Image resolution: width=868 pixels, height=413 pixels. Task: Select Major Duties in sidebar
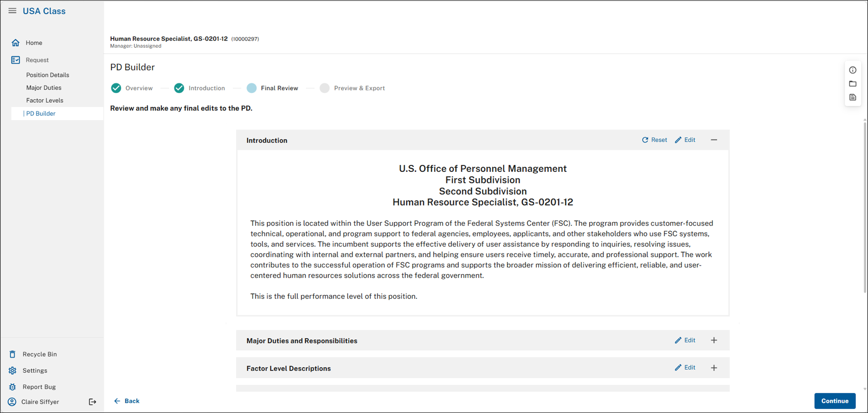(x=44, y=88)
